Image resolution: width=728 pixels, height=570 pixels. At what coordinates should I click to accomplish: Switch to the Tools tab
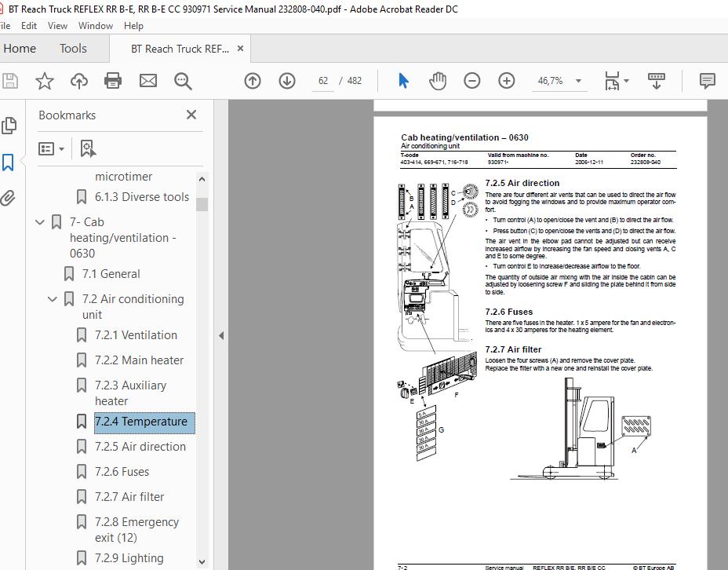pyautogui.click(x=73, y=49)
